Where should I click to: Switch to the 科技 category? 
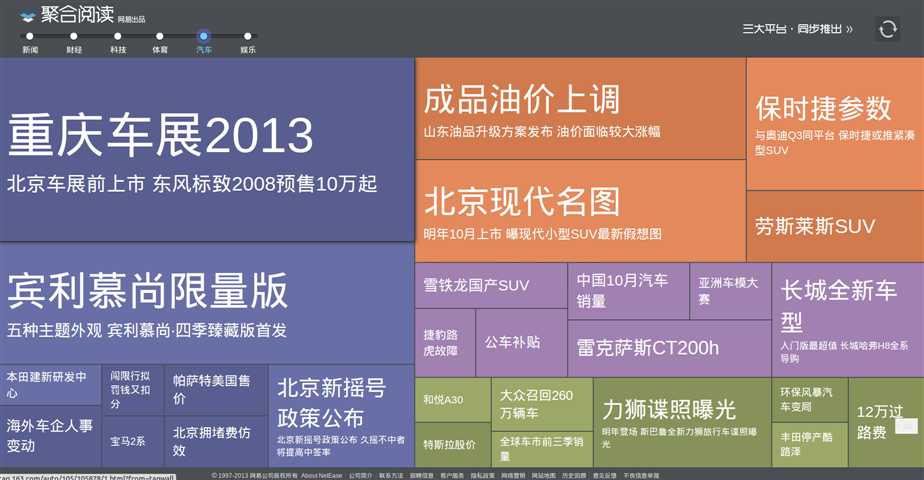118,42
